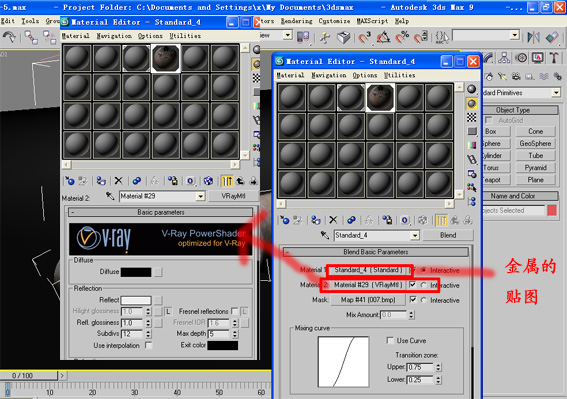
Task: Click Go to Parent icon in left editor
Action: pyautogui.click(x=240, y=181)
